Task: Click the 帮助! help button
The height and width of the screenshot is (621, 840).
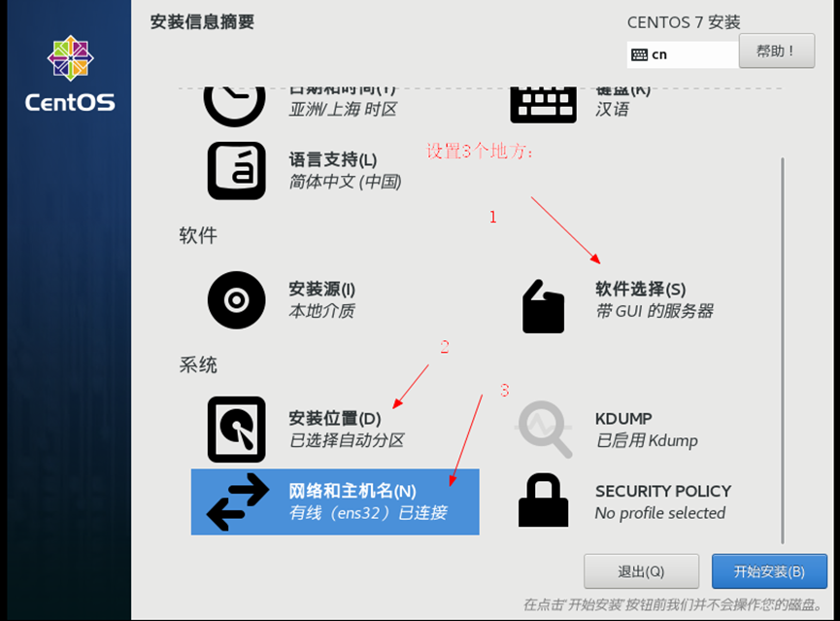Action: pos(777,51)
